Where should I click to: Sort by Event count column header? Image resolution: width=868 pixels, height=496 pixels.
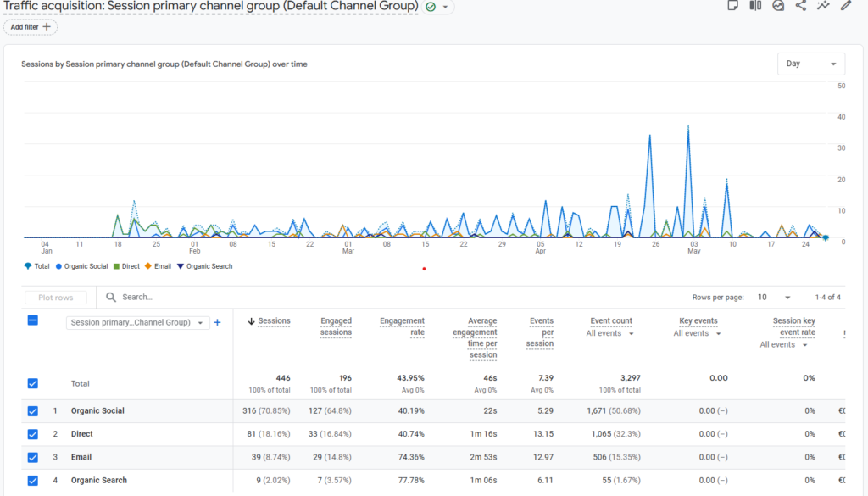[x=610, y=321]
